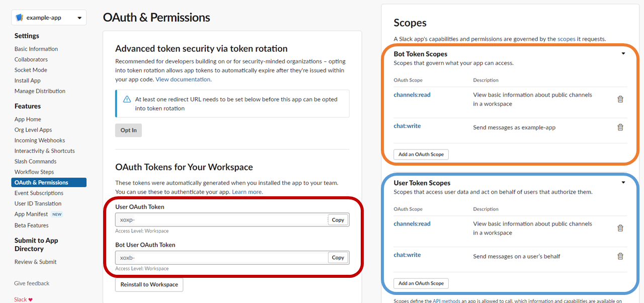Go to Basic Information page
The image size is (644, 303).
click(36, 48)
